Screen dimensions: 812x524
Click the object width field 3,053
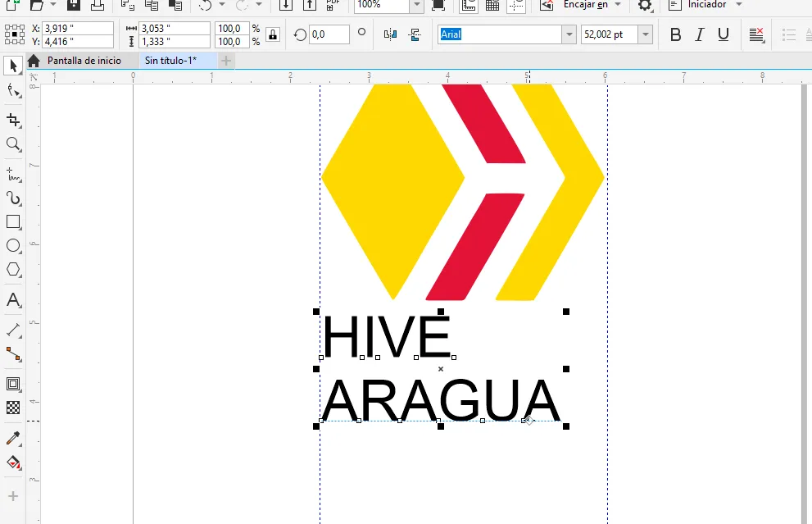(175, 29)
